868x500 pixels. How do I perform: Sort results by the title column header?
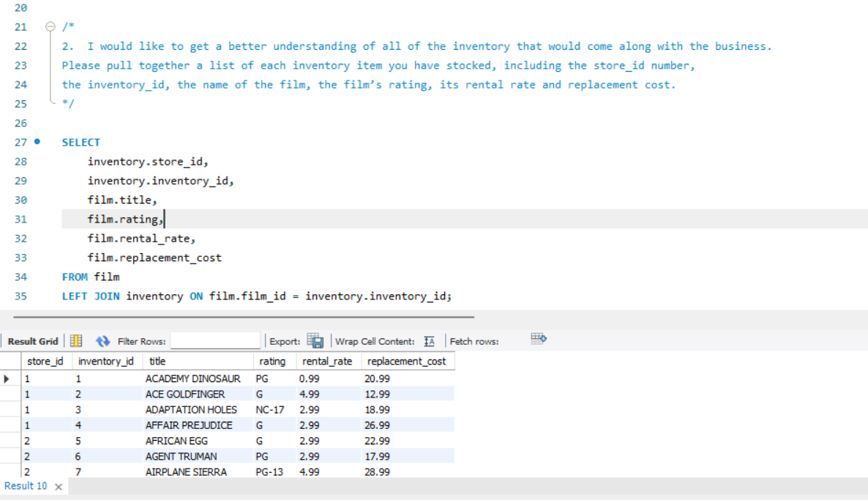pyautogui.click(x=156, y=361)
